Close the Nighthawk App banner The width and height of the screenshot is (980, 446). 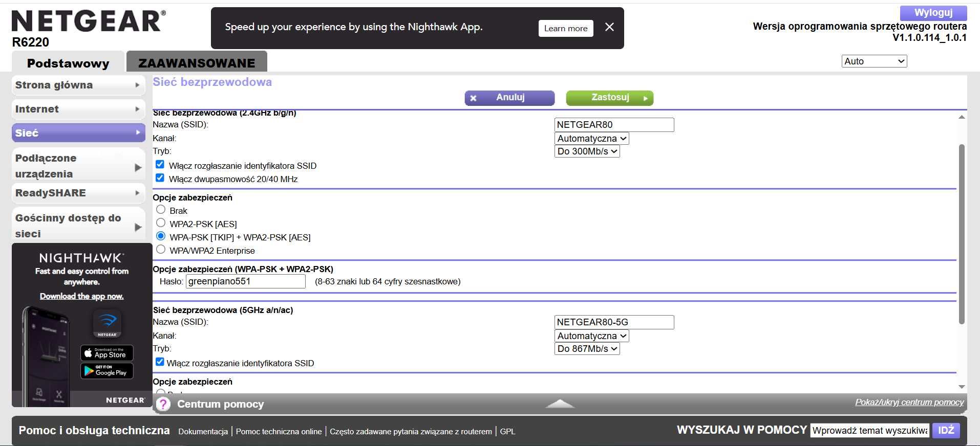click(x=609, y=27)
